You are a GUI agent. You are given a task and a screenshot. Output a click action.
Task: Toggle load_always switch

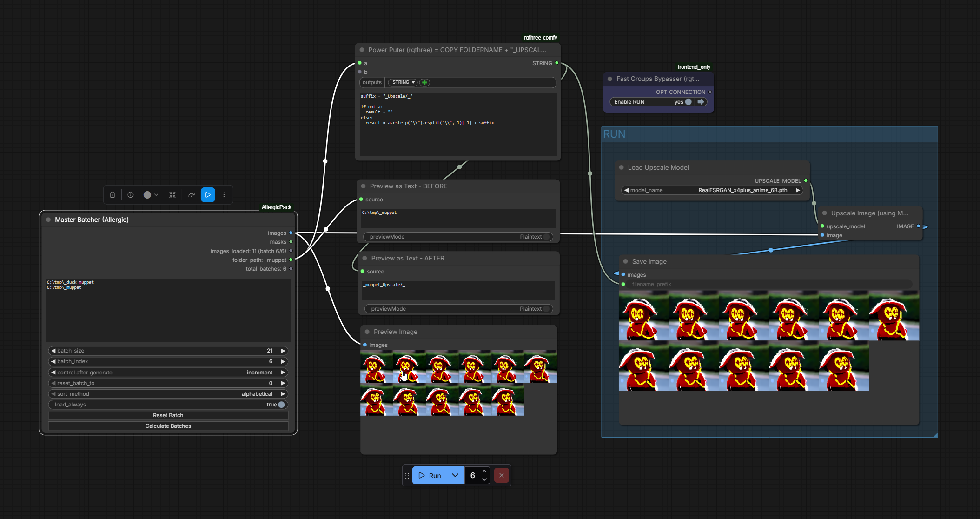coord(281,405)
